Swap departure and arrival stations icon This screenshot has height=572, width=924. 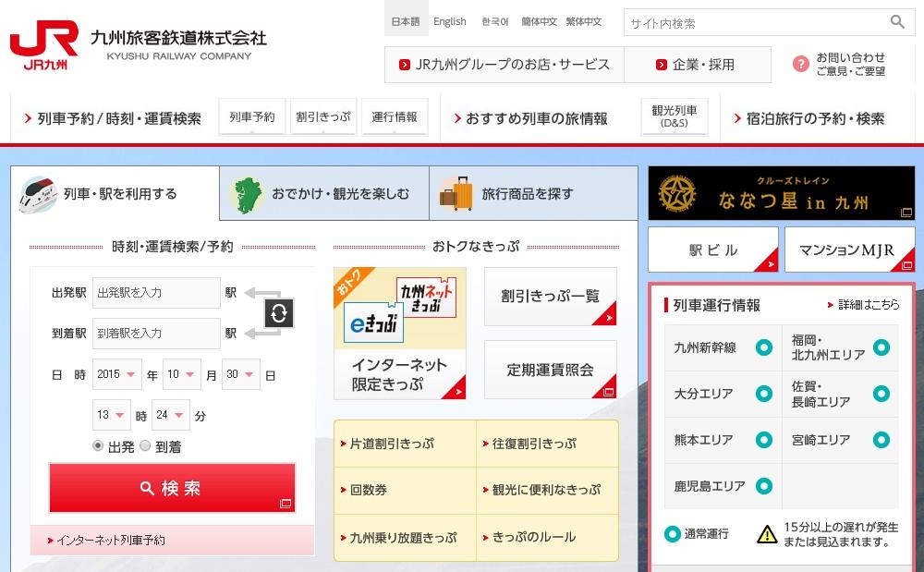pos(279,313)
